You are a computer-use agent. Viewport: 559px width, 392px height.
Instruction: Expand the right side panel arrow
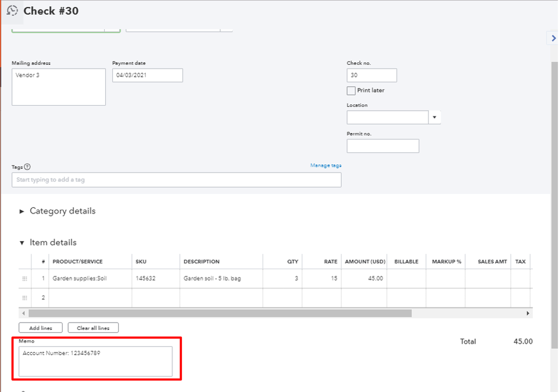click(553, 37)
